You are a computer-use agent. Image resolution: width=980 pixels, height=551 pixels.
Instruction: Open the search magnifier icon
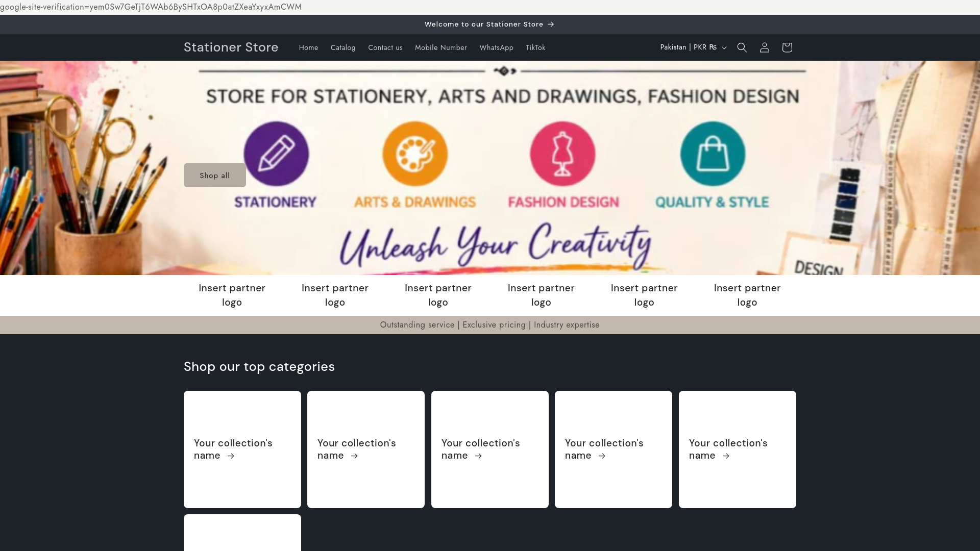[x=742, y=47]
